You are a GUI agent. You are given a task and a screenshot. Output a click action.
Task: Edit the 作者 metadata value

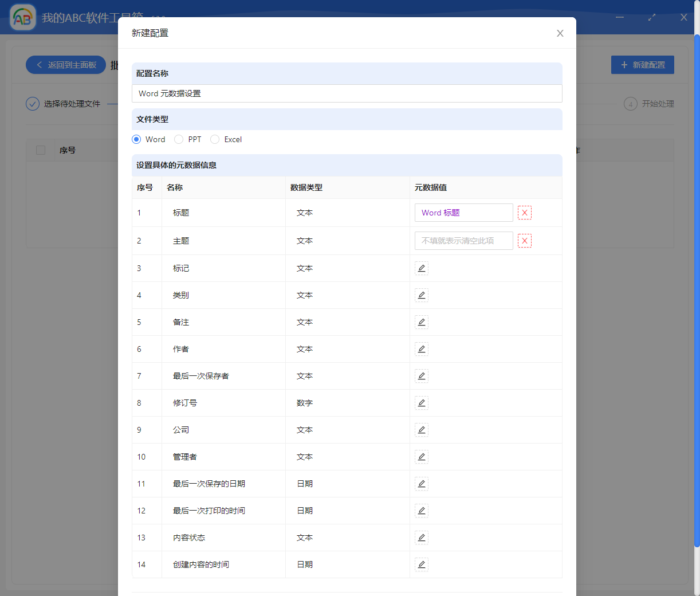[x=422, y=348]
